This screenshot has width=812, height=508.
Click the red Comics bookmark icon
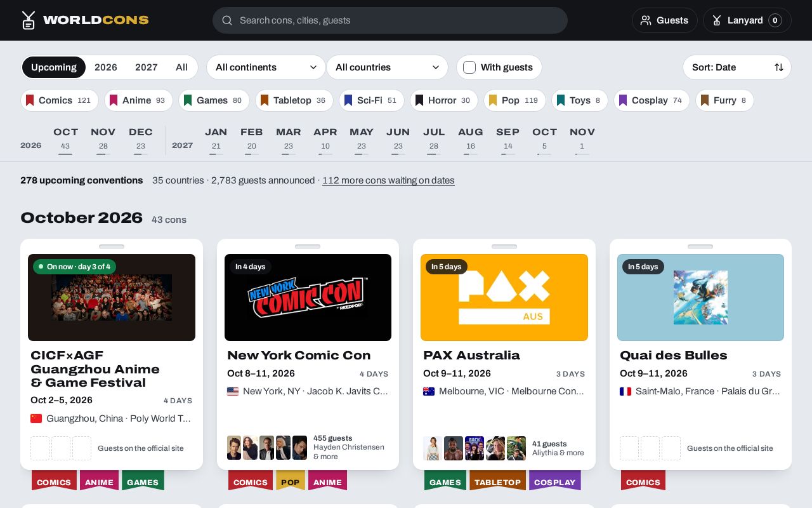pyautogui.click(x=30, y=100)
